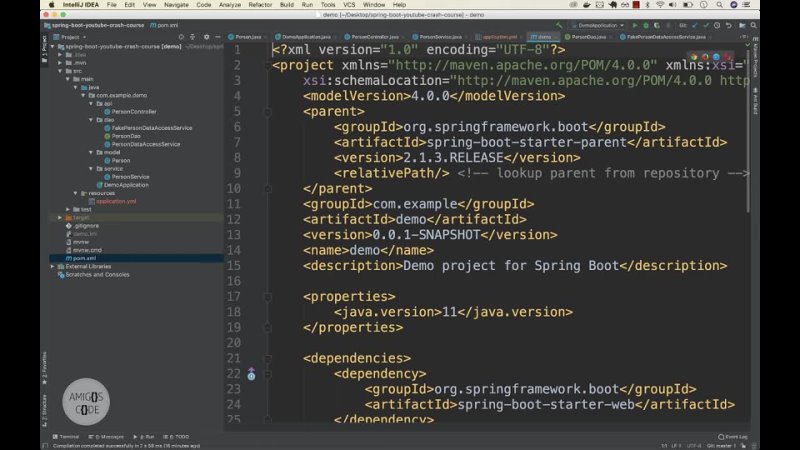
Task: Open the Refactor menu
Action: tap(260, 5)
